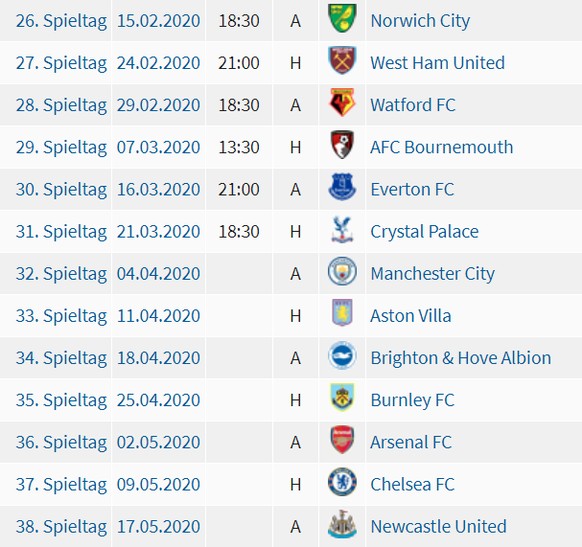Click the Brighton & Hove Albion crest

342,356
